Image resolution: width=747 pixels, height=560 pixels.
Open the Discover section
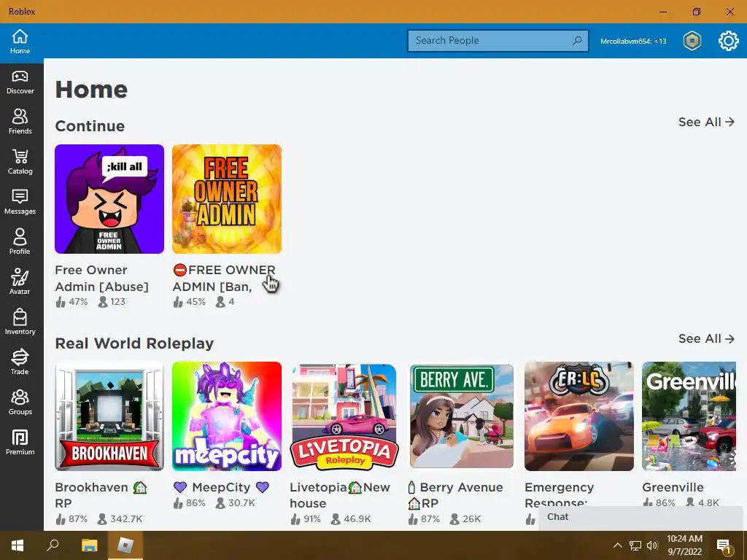click(x=20, y=82)
